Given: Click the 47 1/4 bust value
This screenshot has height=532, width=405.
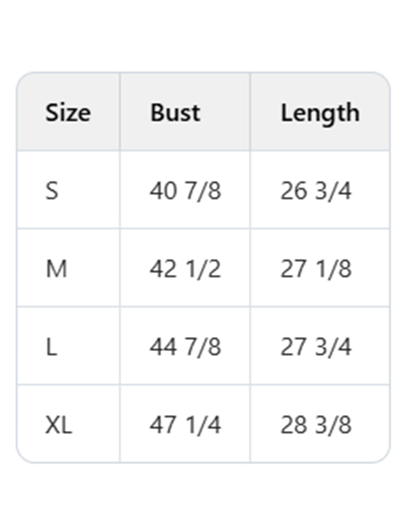Looking at the screenshot, I should pyautogui.click(x=185, y=425).
